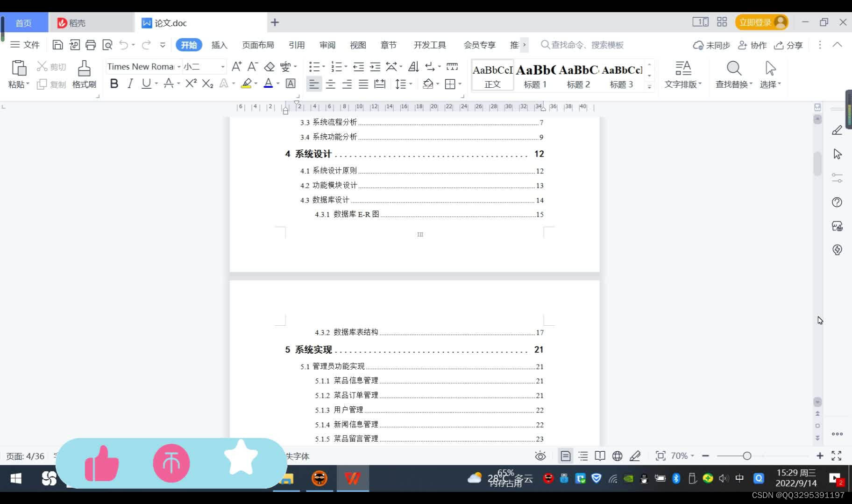Switch to web layout globe icon
Image resolution: width=852 pixels, height=504 pixels.
click(617, 456)
